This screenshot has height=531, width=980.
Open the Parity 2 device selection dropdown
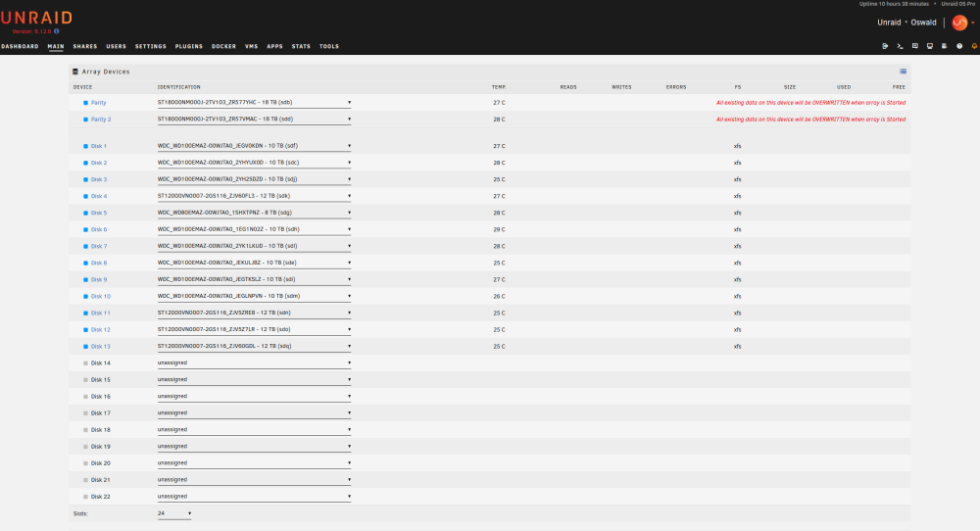pos(254,119)
